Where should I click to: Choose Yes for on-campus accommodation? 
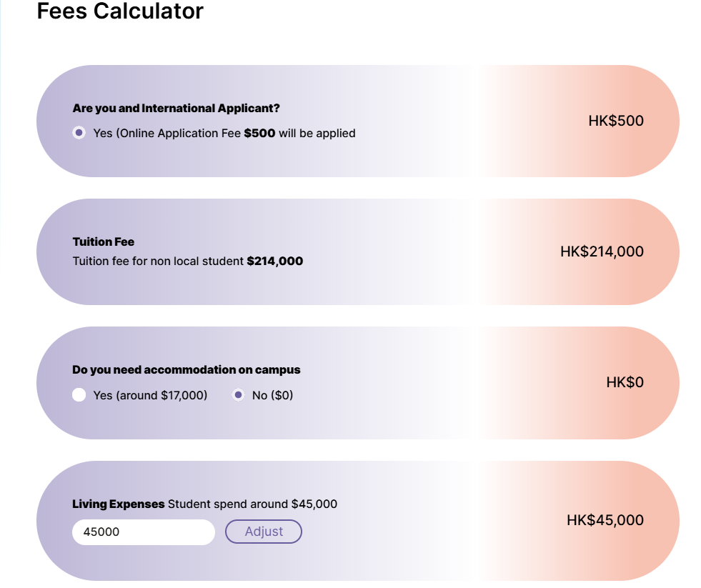[79, 395]
